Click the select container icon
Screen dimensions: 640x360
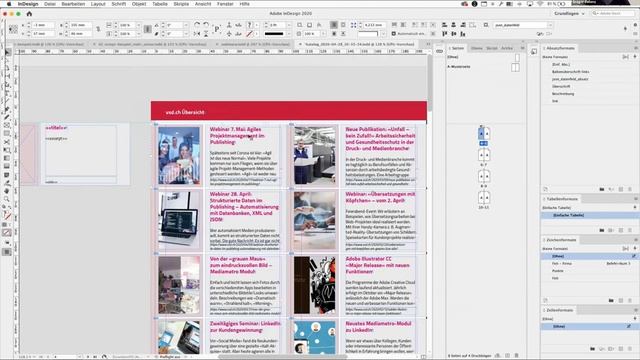click(229, 25)
